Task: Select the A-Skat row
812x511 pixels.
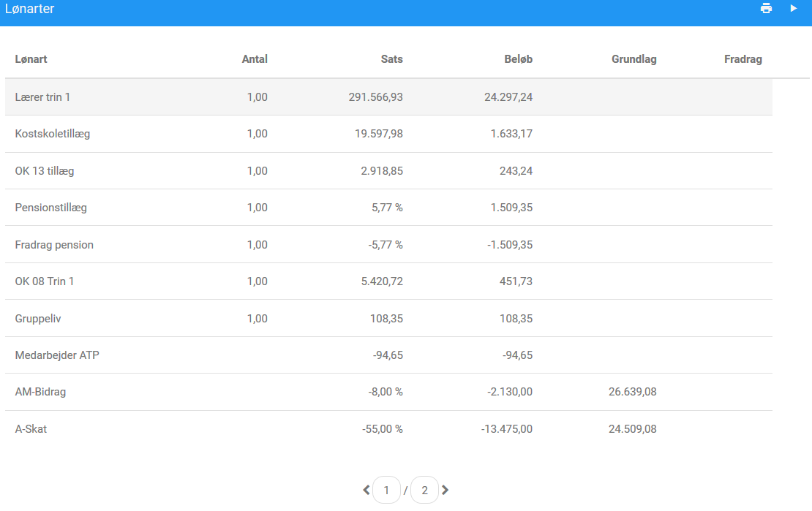Action: coord(388,428)
